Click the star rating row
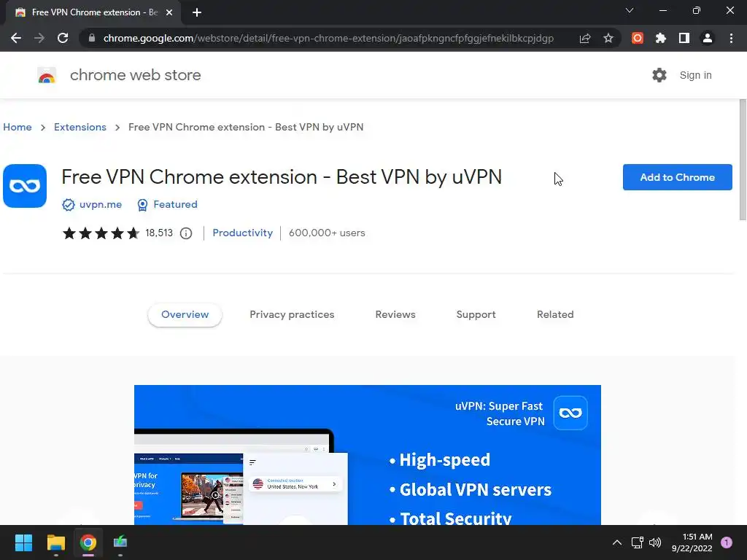 click(x=101, y=233)
